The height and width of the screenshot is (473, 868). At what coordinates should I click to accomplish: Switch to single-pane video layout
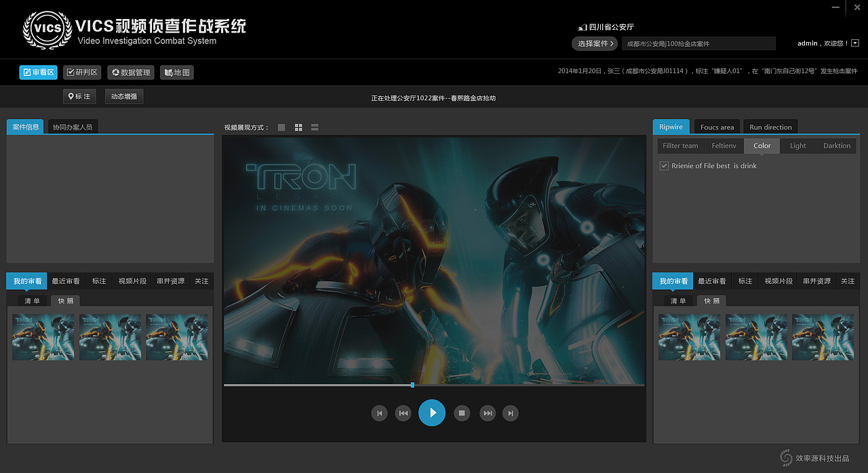click(x=281, y=127)
